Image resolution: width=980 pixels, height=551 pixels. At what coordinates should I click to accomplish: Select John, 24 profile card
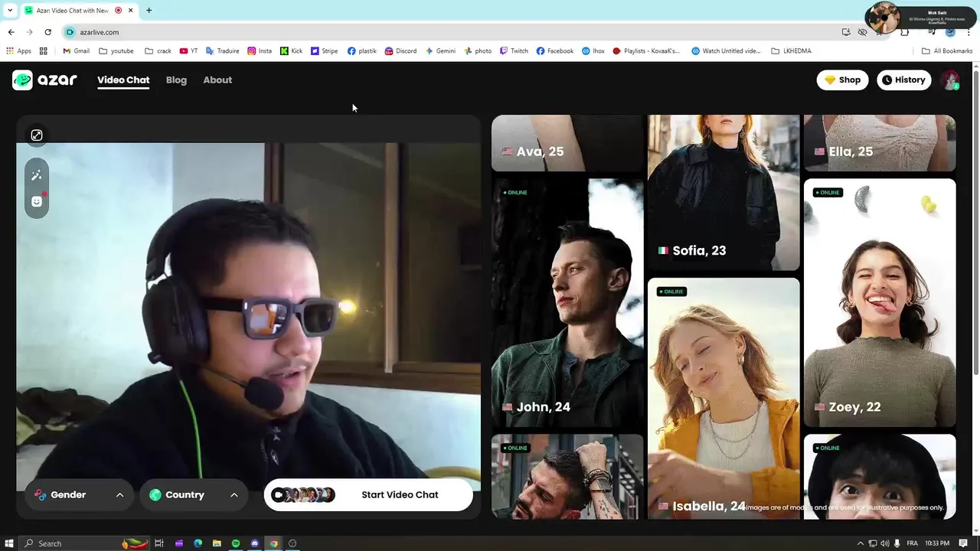click(567, 302)
